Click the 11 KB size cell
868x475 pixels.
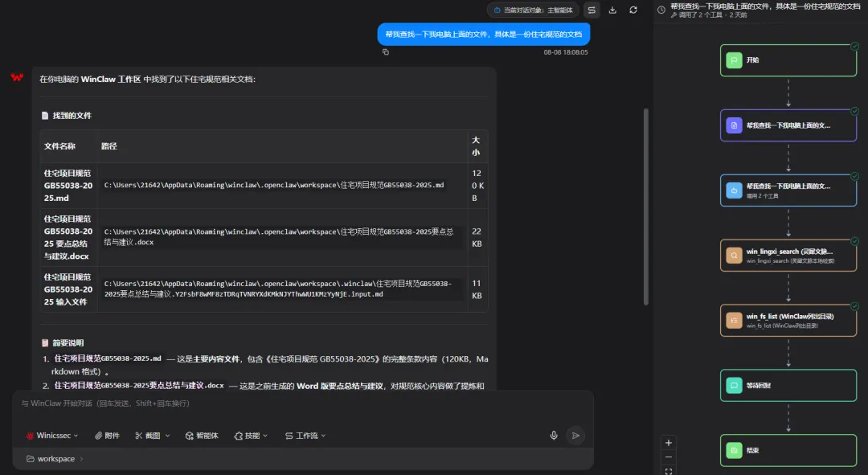tap(477, 289)
